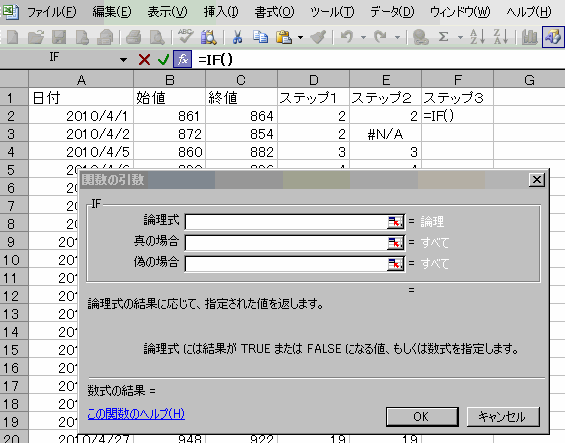
Task: Click the OK button in dialog
Action: pyautogui.click(x=422, y=417)
